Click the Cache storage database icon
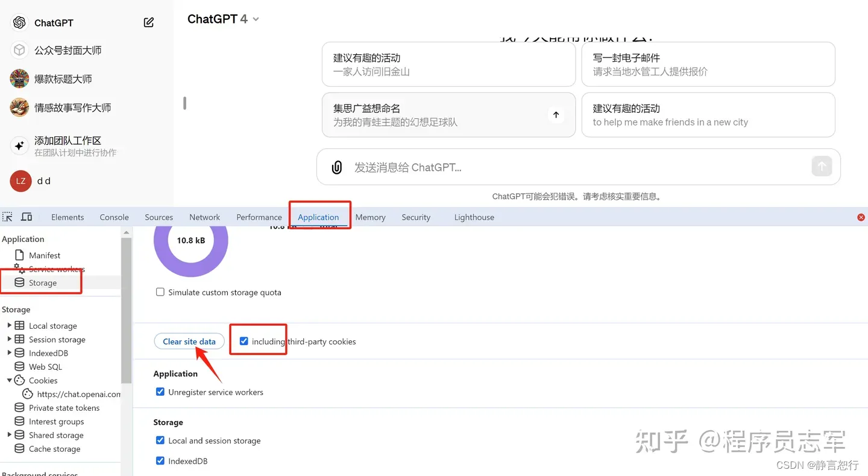The image size is (868, 476). pyautogui.click(x=19, y=449)
